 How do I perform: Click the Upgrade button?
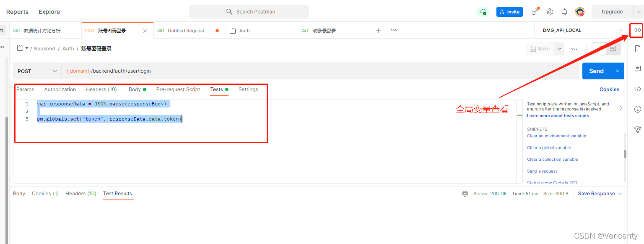pos(612,12)
